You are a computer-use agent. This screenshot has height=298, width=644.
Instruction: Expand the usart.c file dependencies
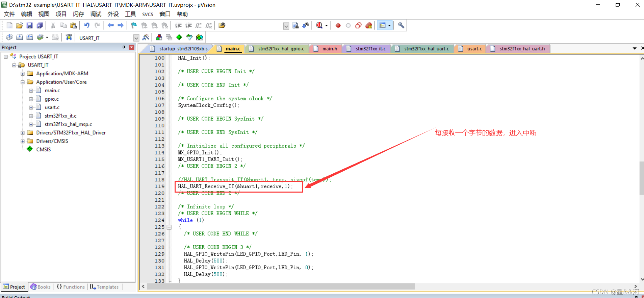click(x=31, y=107)
